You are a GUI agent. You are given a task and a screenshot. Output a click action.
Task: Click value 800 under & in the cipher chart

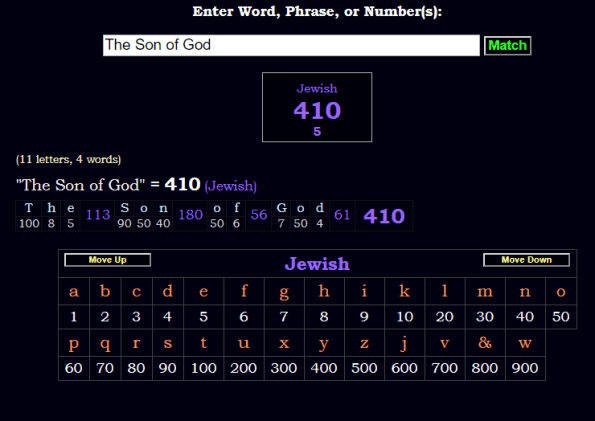(x=485, y=368)
